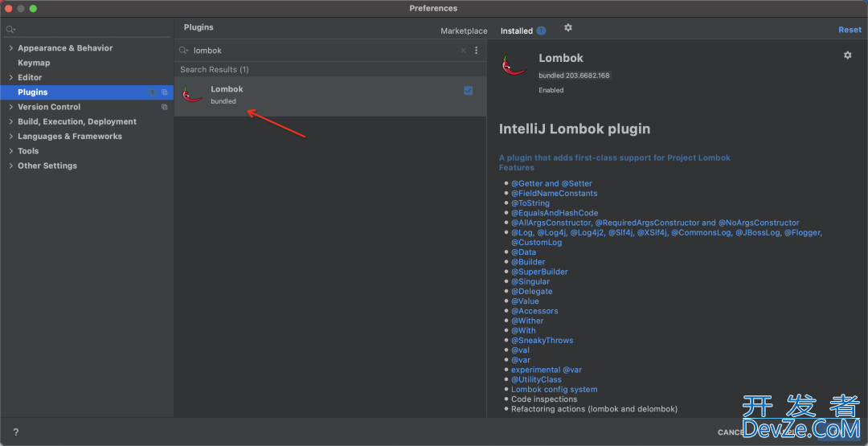The image size is (868, 446).
Task: Open the @Wither link
Action: pyautogui.click(x=527, y=321)
